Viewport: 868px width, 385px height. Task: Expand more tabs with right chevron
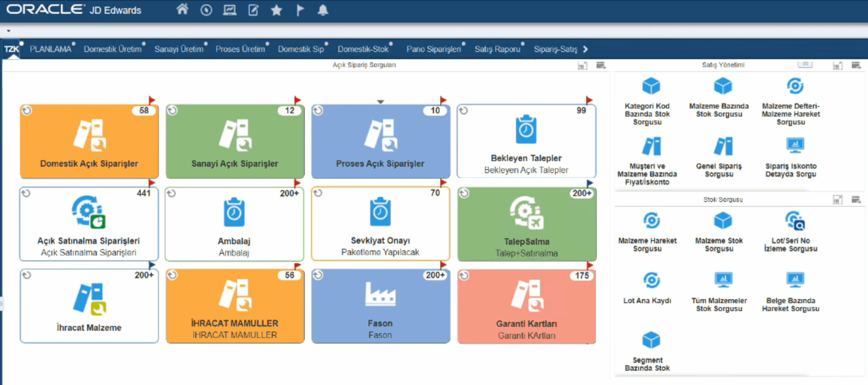click(585, 49)
